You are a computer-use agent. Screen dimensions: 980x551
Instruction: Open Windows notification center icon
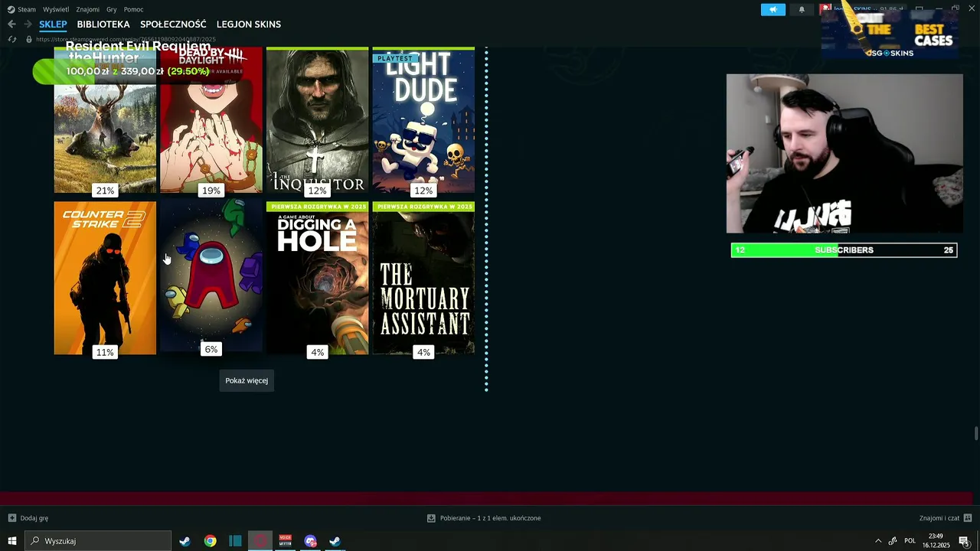coord(965,541)
